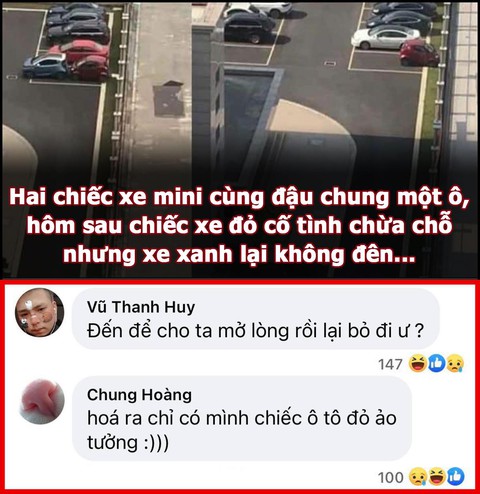The height and width of the screenshot is (494, 480).
Task: View the 100 reactions count
Action: (x=390, y=477)
